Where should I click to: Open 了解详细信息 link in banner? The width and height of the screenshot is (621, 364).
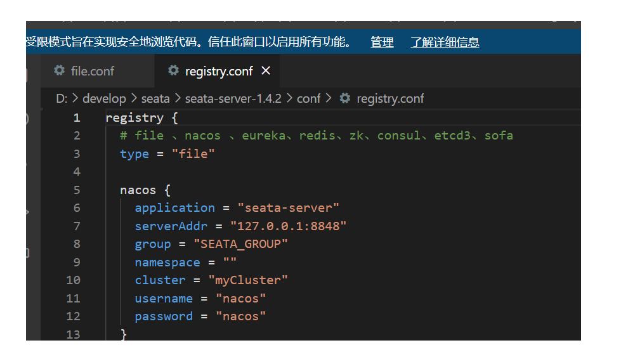pos(445,42)
